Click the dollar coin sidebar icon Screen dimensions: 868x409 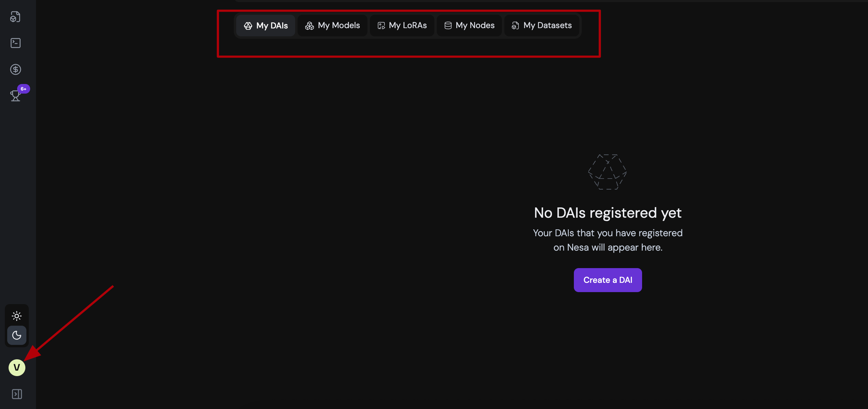tap(15, 70)
